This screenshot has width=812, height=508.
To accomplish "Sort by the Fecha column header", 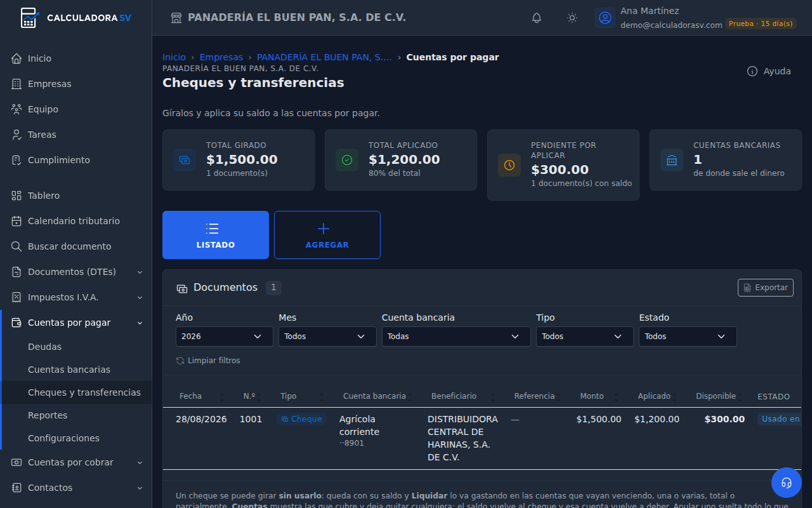I will click(x=201, y=396).
